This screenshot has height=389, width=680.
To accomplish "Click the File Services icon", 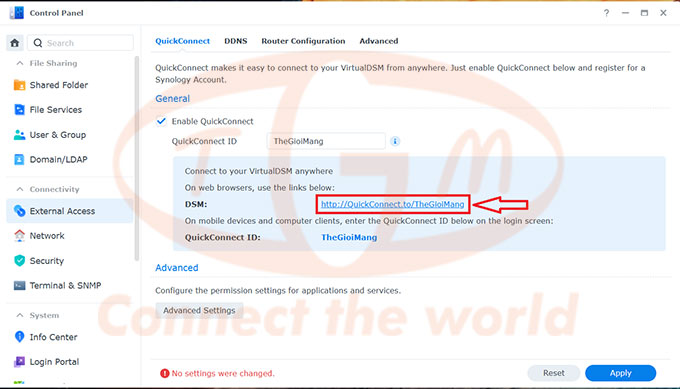I will (20, 110).
